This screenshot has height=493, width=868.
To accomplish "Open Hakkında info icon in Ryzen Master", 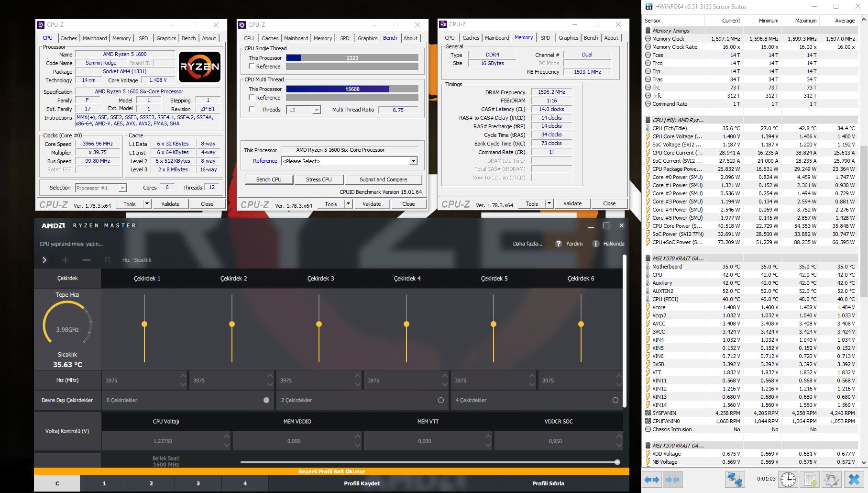I will point(595,244).
